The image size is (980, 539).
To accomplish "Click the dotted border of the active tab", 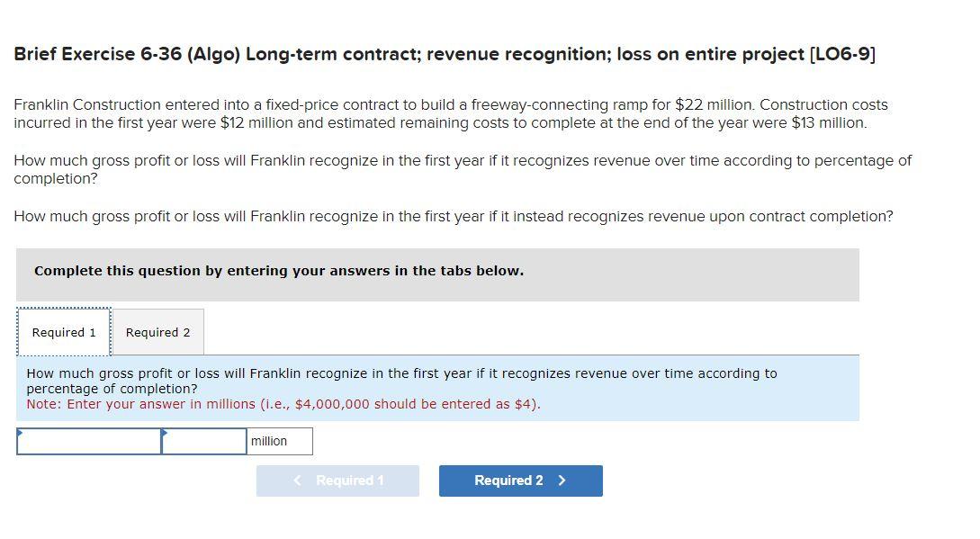I will pos(63,310).
